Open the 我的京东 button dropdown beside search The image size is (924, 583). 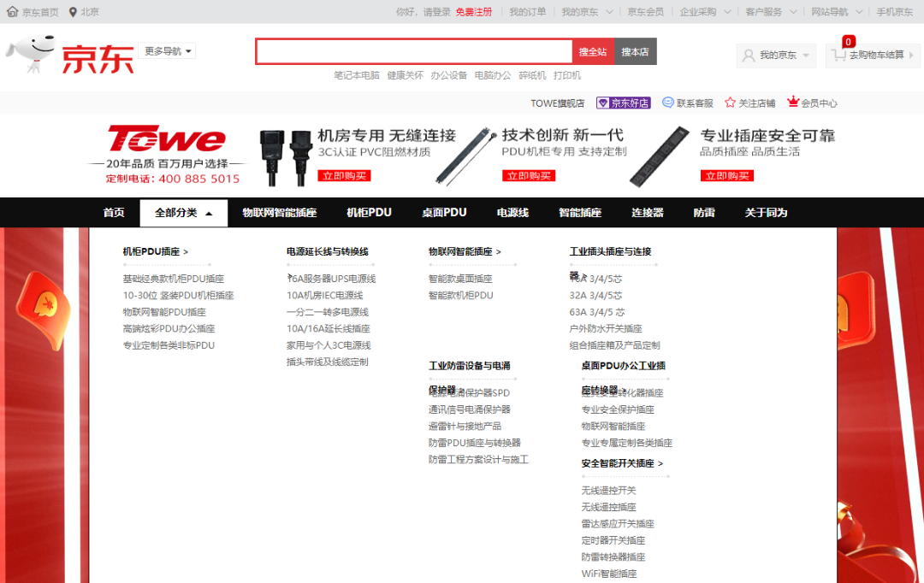pyautogui.click(x=776, y=56)
